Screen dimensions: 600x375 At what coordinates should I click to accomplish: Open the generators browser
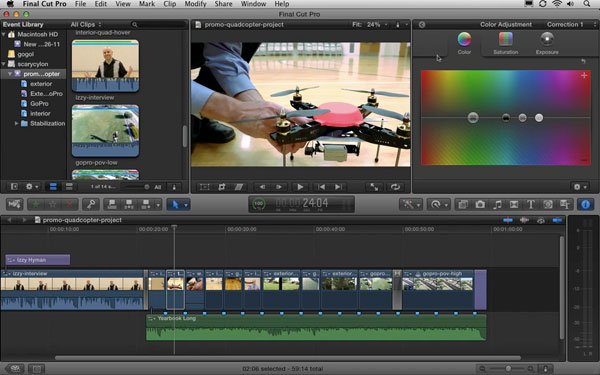point(548,204)
